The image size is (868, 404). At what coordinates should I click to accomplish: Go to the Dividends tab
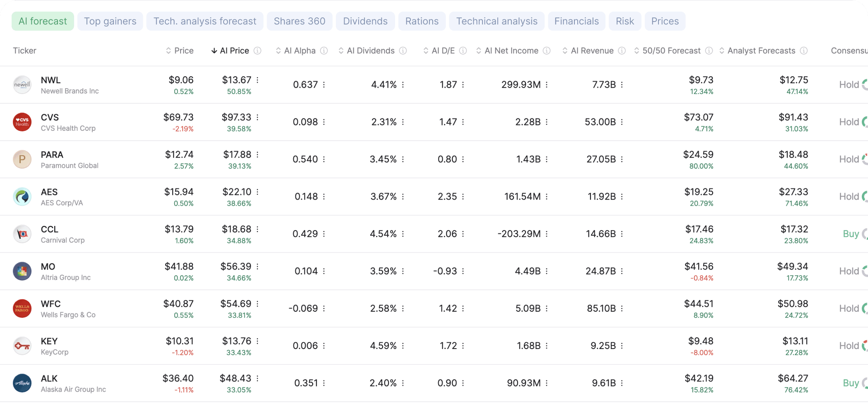coord(365,21)
